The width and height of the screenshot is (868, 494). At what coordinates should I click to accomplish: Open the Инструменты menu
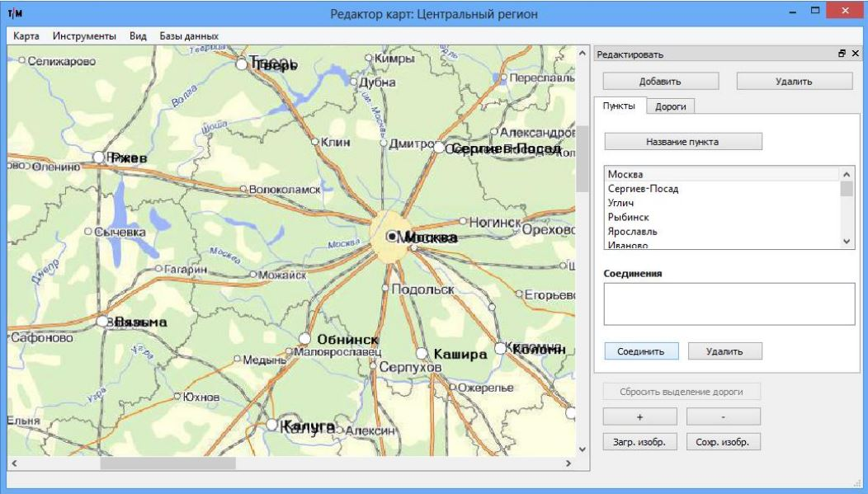[84, 36]
